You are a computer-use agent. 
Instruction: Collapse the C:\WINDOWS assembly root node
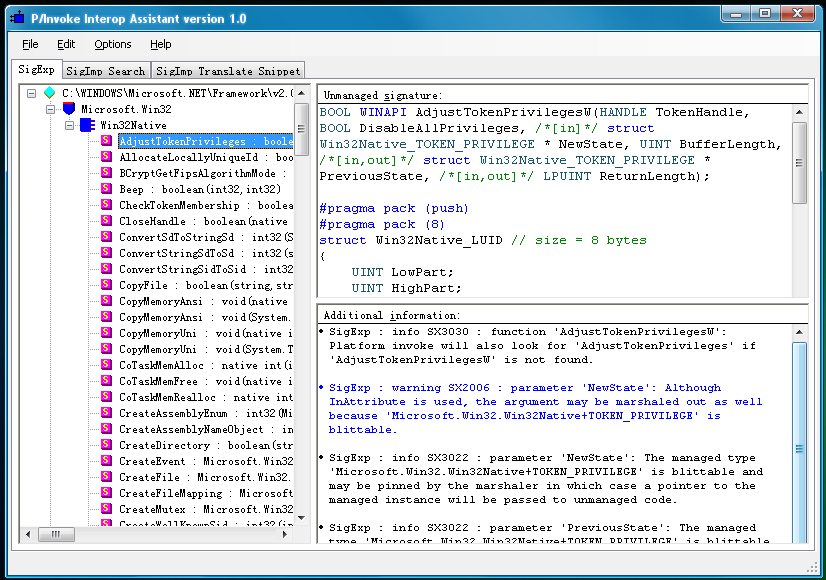(32, 93)
